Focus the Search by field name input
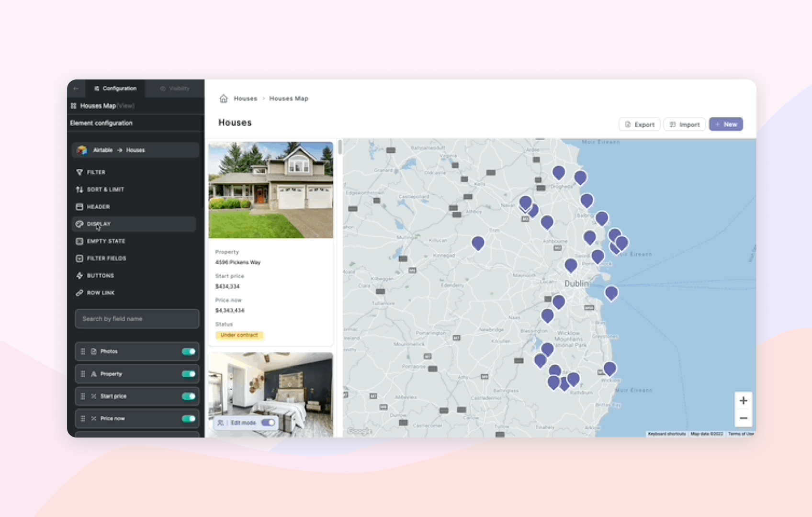The height and width of the screenshot is (517, 812). pos(137,319)
